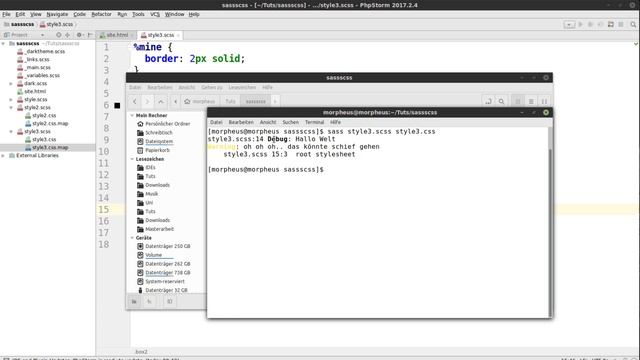
Task: Click Tuts path button in file manager
Action: point(231,101)
